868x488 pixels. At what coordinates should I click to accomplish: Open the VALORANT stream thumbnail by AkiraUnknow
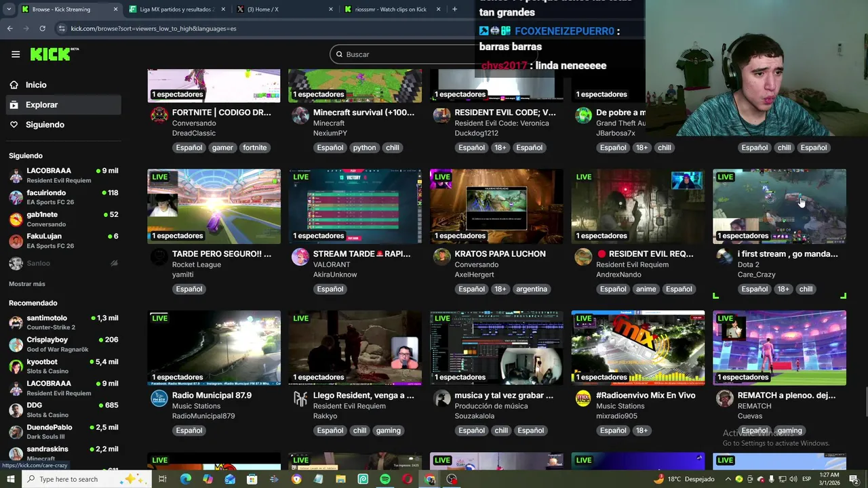pyautogui.click(x=355, y=206)
